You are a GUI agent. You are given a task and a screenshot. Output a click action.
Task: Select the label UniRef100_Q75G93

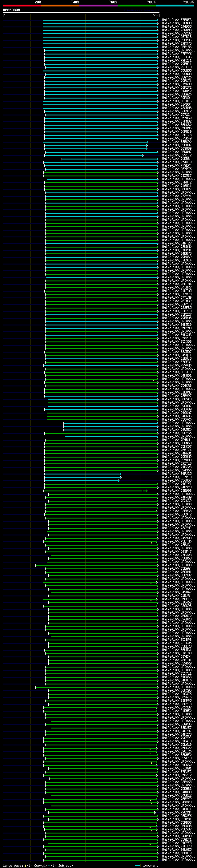tap(177, 84)
